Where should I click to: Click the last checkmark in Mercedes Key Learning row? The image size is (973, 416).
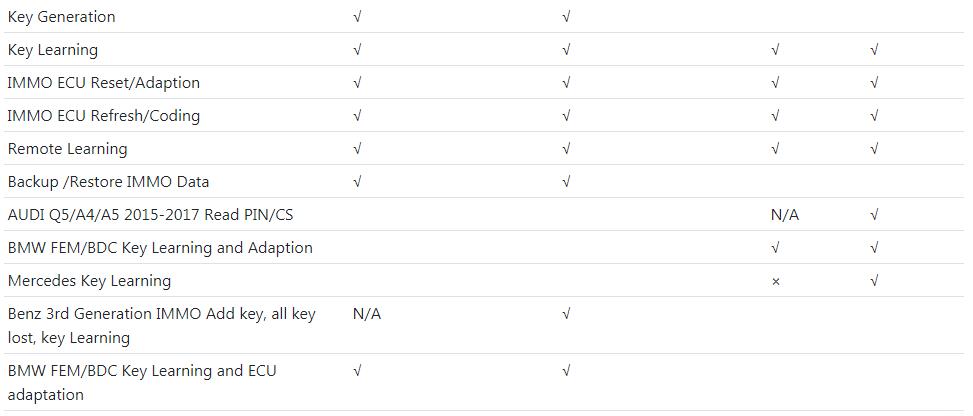tap(874, 281)
